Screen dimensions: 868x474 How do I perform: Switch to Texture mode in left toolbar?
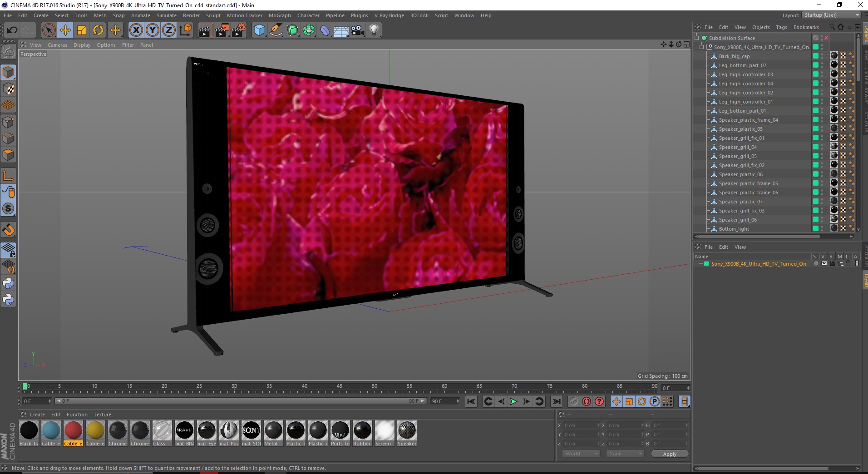point(8,89)
